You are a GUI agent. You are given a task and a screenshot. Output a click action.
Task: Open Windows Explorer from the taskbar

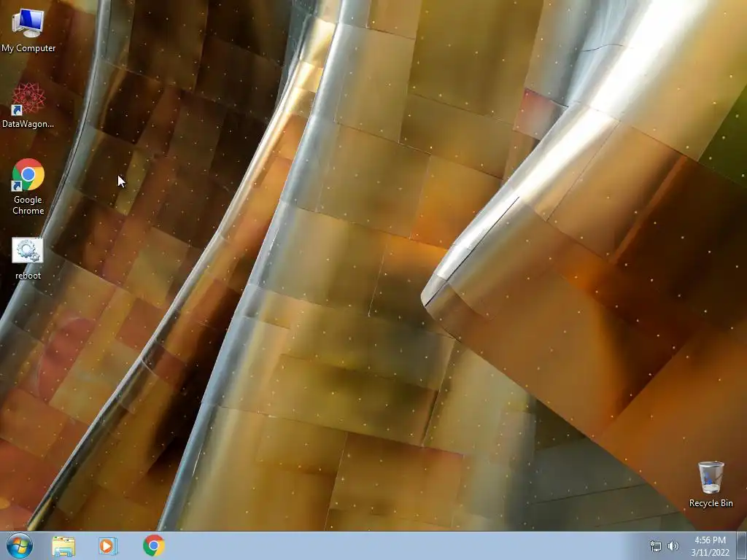(x=63, y=546)
